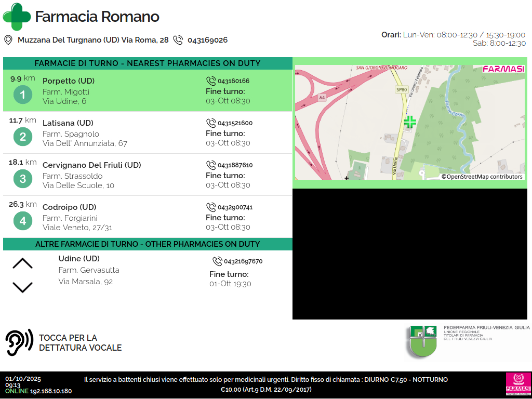The height and width of the screenshot is (399, 532).
Task: Click the phone icon next to 043169026
Action: 178,40
